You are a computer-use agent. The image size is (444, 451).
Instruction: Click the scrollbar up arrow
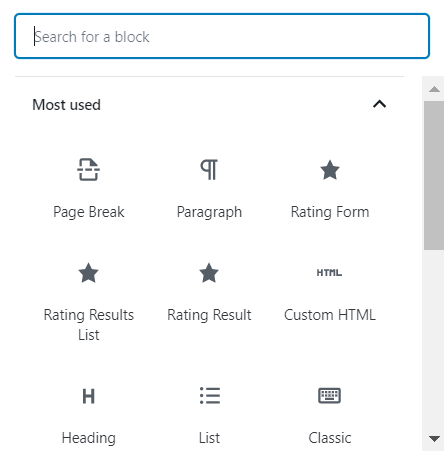tap(434, 89)
